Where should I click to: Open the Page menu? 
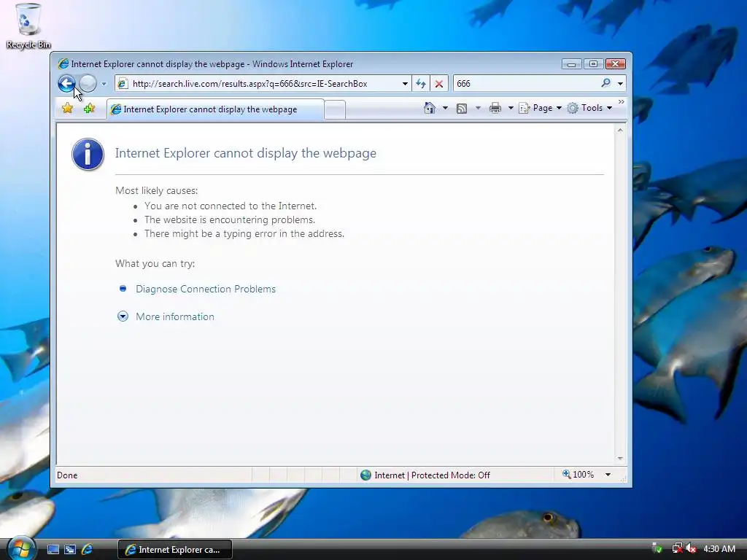click(x=541, y=108)
